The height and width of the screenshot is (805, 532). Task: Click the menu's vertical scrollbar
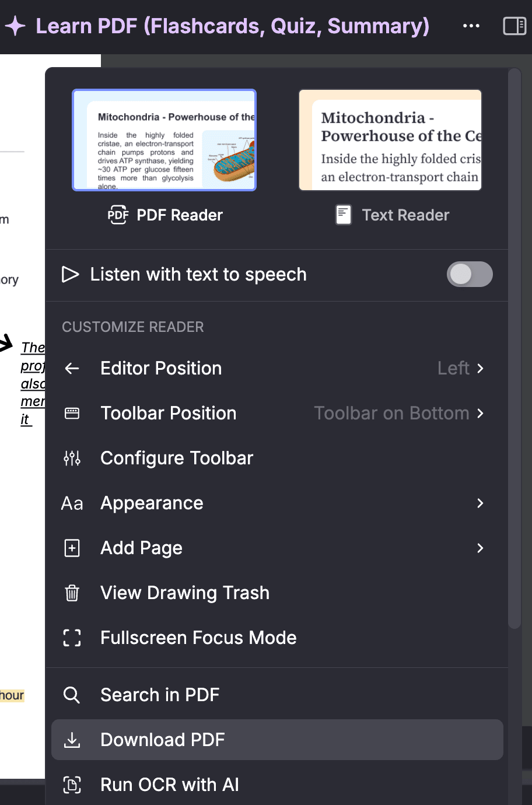(x=514, y=350)
